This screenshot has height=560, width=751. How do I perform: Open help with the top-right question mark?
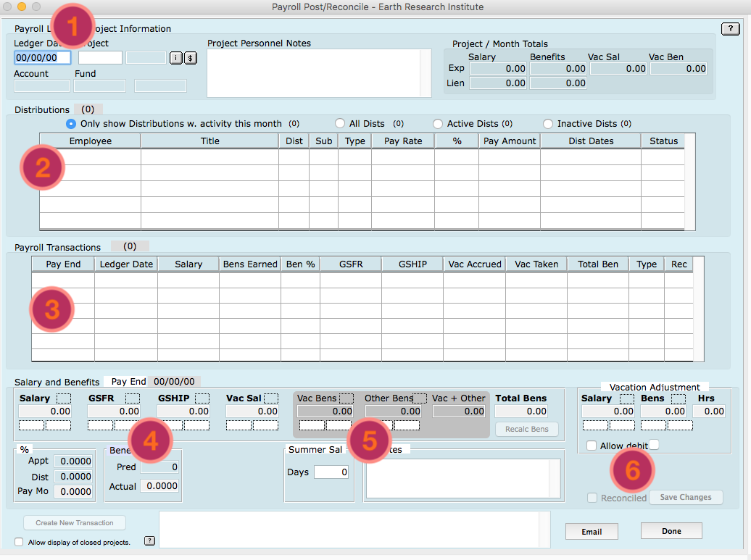tap(729, 28)
